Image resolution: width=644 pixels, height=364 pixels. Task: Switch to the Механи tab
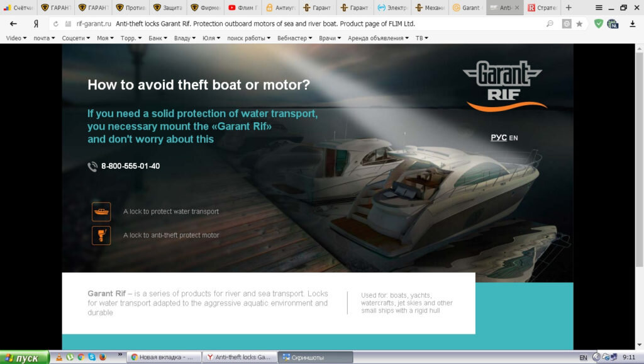[430, 8]
